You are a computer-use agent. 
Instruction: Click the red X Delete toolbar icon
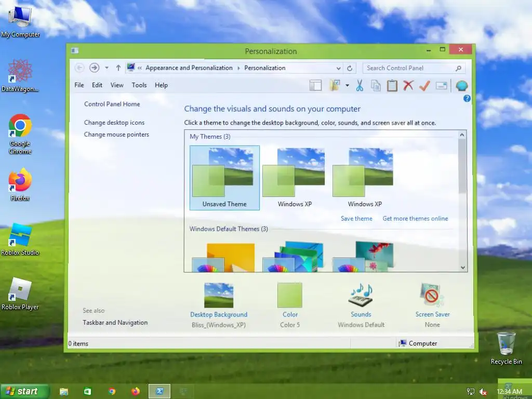[x=408, y=85]
